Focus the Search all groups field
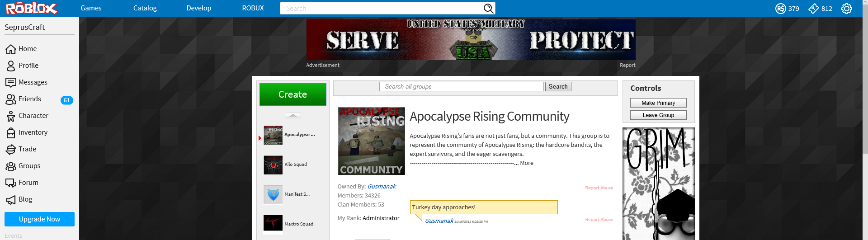The image size is (868, 240). point(461,86)
